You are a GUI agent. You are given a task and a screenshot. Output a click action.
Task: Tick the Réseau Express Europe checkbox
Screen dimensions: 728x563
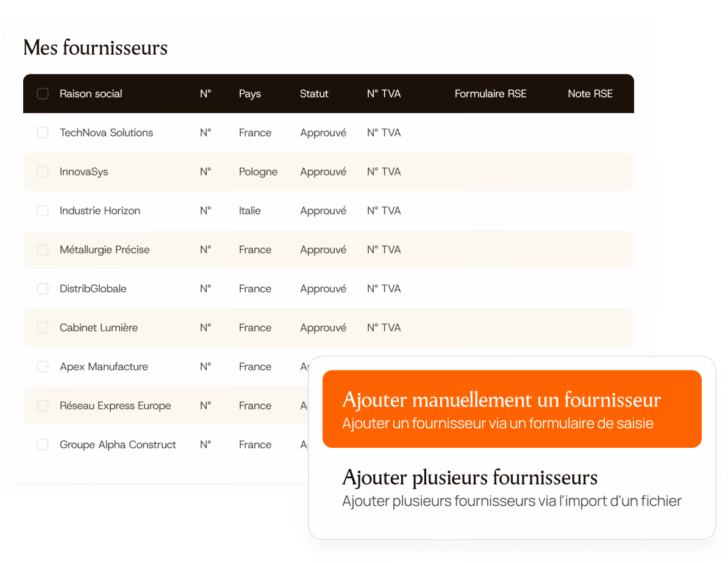(43, 406)
